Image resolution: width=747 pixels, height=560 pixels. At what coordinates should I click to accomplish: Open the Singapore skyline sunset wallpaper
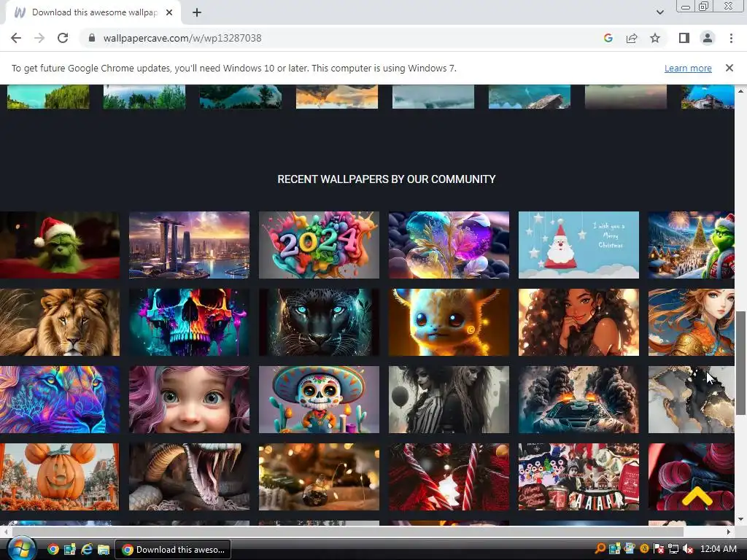pos(189,245)
